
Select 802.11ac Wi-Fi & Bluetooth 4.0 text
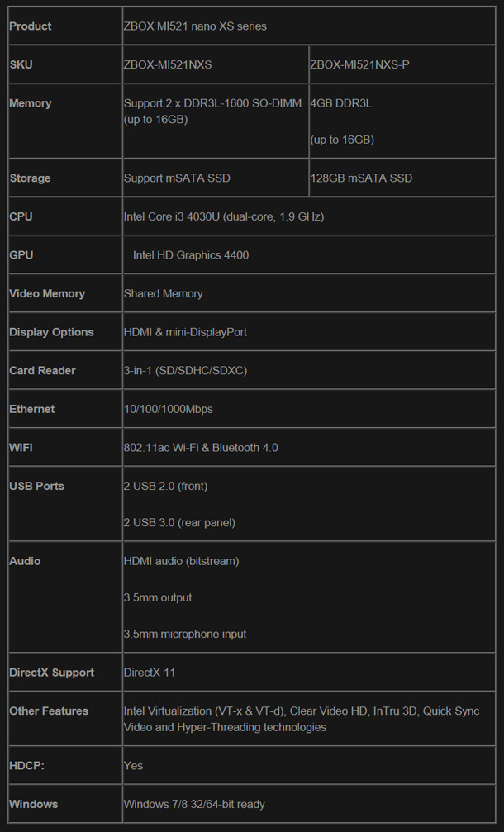coord(201,447)
